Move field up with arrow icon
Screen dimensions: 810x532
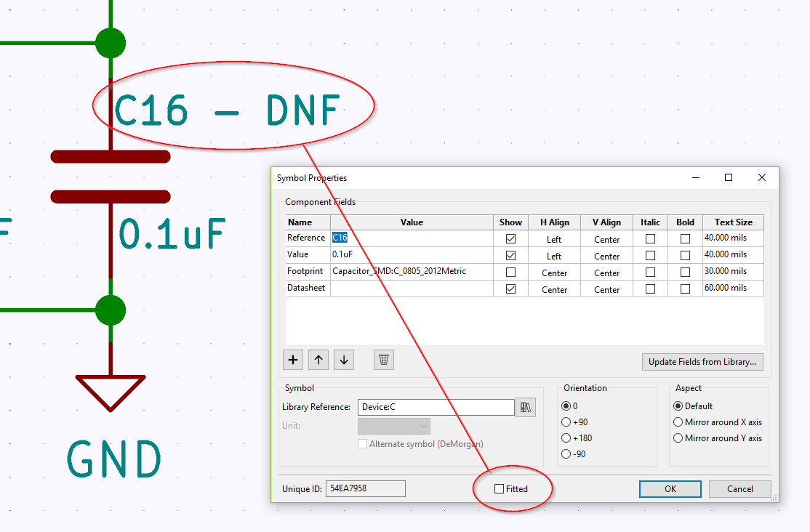[318, 360]
